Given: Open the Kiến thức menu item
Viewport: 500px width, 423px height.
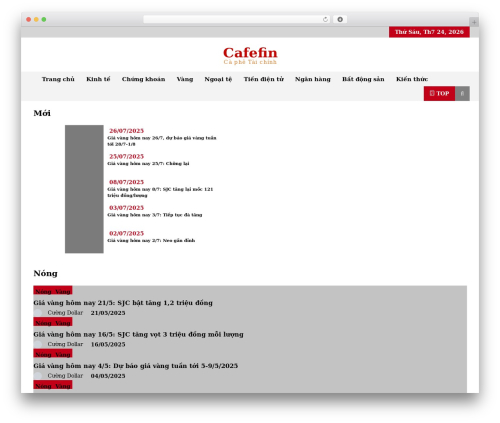Looking at the screenshot, I should (x=412, y=79).
